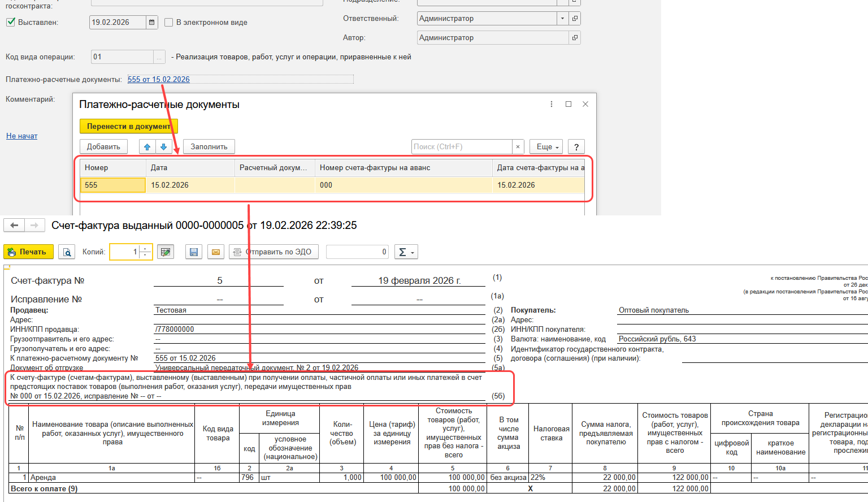This screenshot has width=868, height=502.
Task: Open Ответственный field's linked record icon
Action: point(575,19)
